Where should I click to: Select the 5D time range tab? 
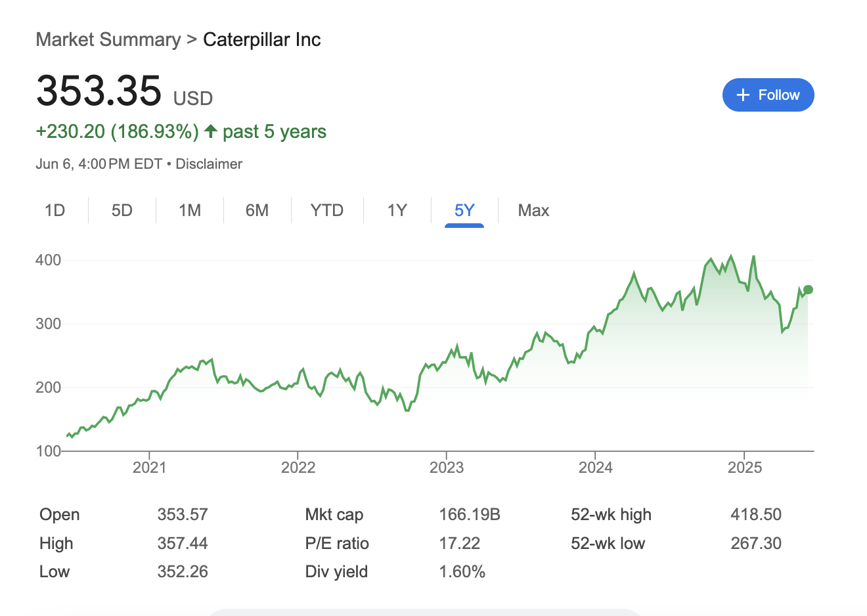pos(122,210)
